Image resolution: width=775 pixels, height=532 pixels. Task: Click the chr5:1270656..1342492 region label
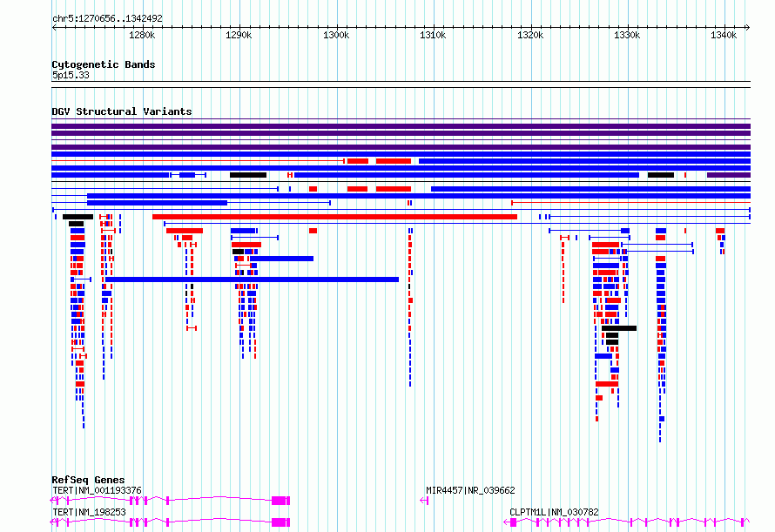(107, 18)
